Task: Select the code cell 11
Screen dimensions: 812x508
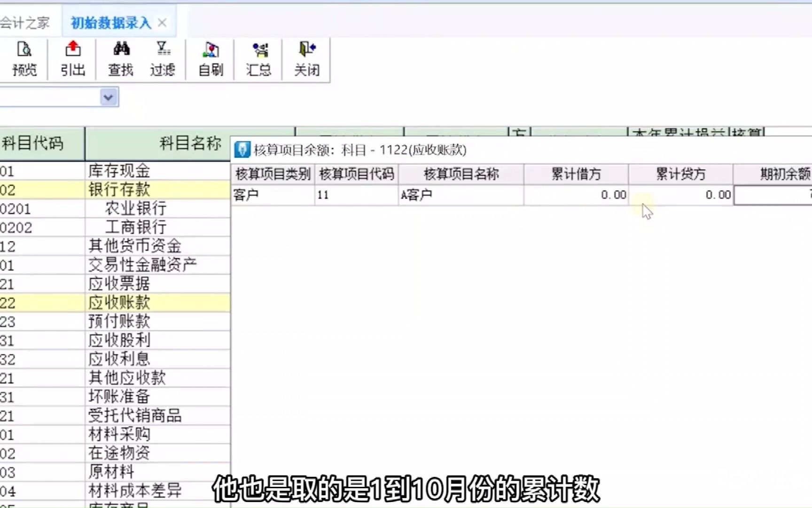Action: [x=357, y=195]
